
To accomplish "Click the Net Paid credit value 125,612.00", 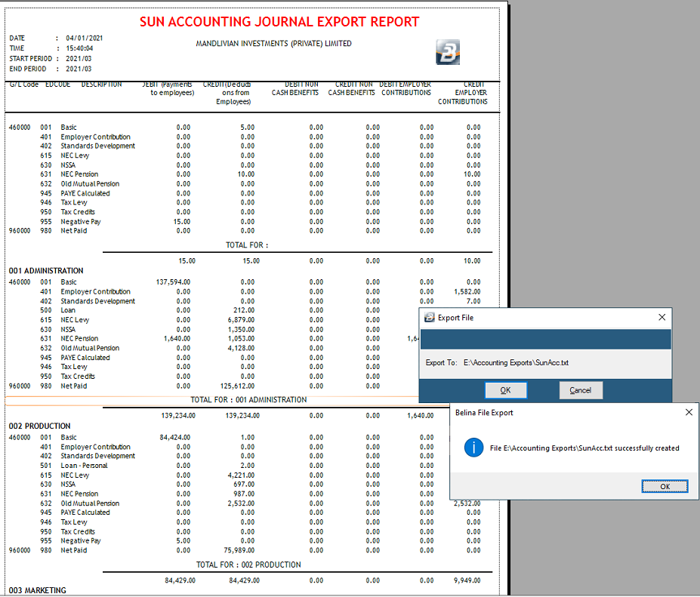I will click(x=238, y=386).
